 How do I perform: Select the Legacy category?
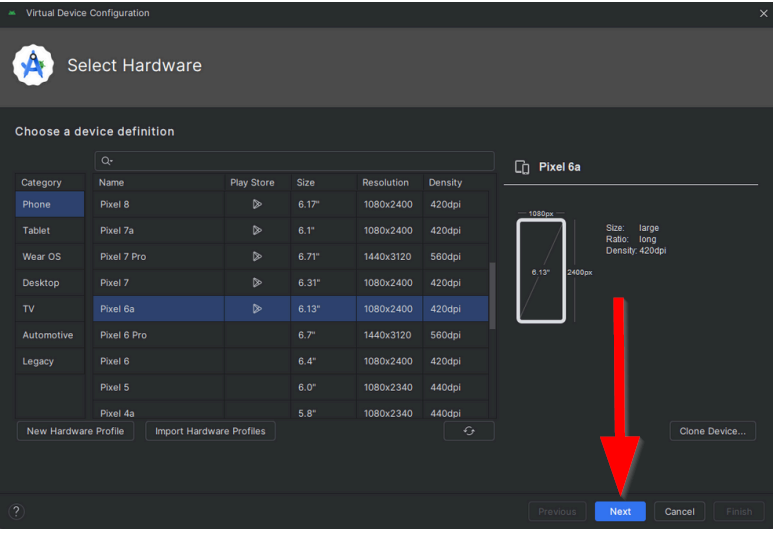(50, 361)
